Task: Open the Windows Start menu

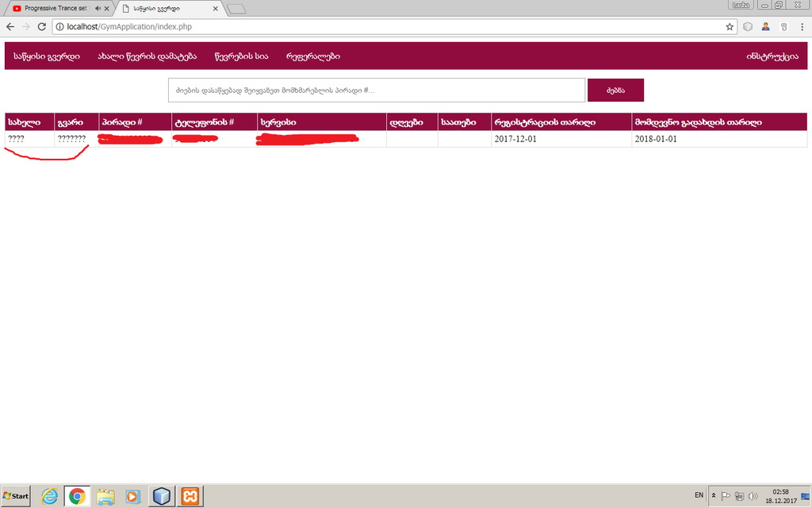Action: (x=16, y=496)
